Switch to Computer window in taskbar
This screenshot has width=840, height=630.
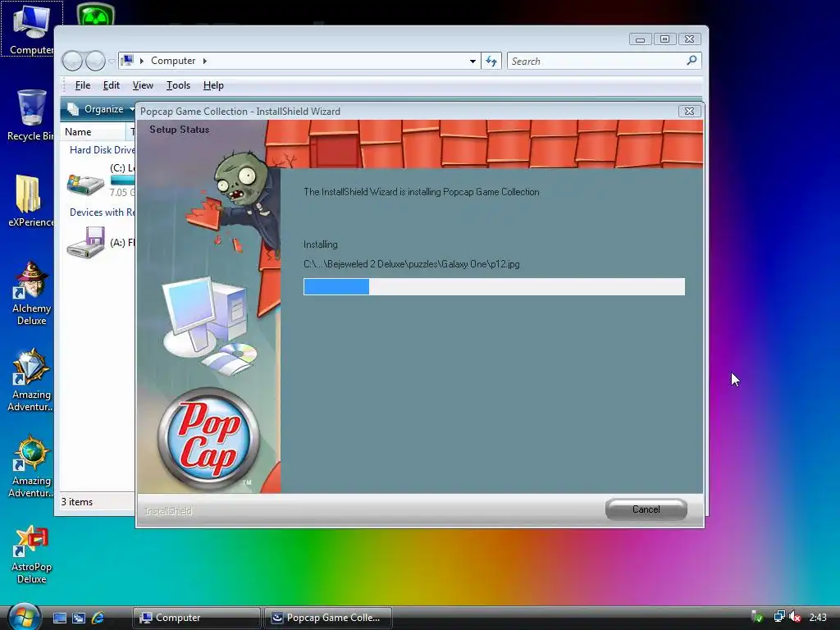(x=197, y=618)
